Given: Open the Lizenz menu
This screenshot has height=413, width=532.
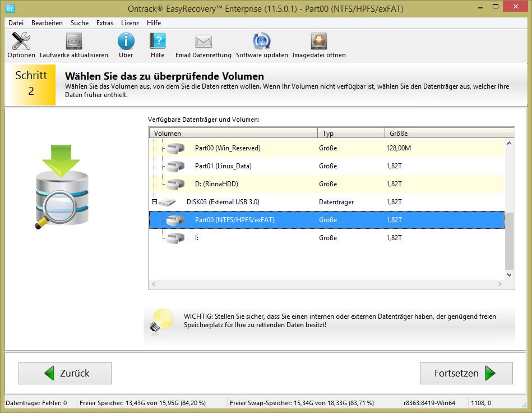Looking at the screenshot, I should pos(130,23).
